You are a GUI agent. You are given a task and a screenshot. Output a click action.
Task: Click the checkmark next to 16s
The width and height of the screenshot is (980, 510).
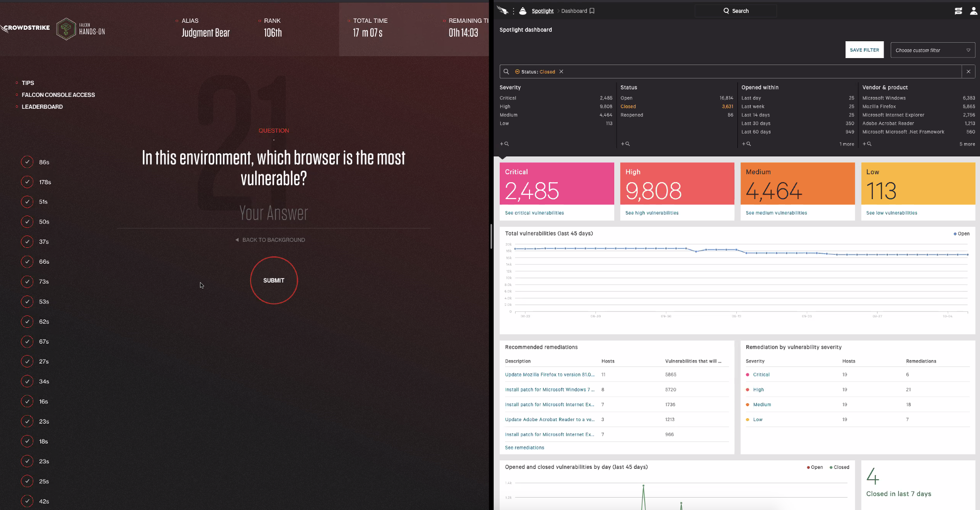27,401
